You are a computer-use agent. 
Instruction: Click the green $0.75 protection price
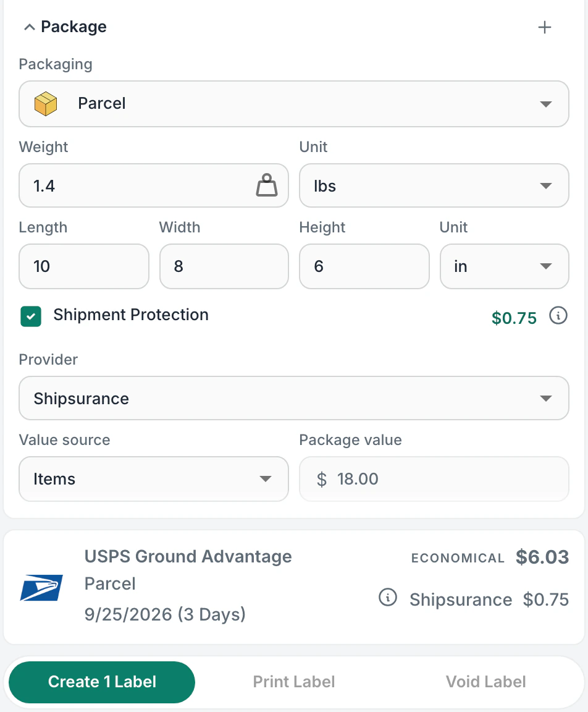tap(514, 318)
